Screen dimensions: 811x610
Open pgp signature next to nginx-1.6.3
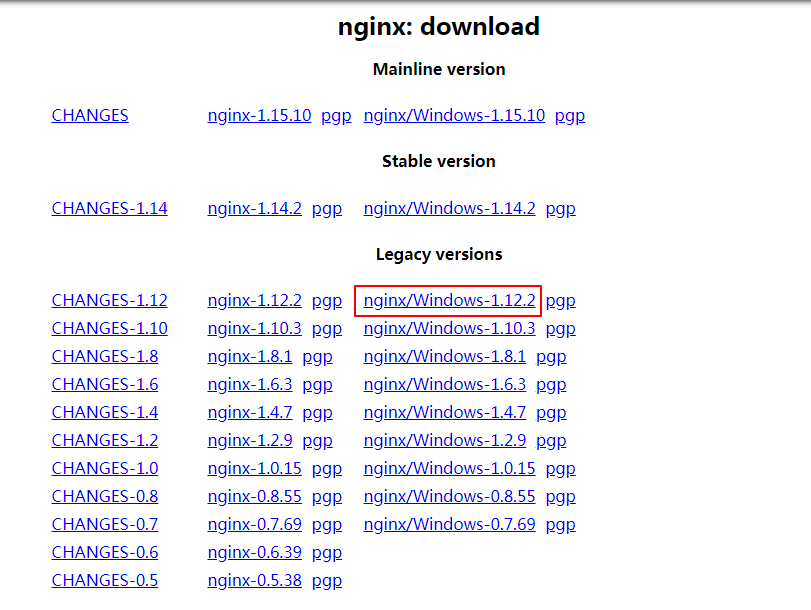(x=318, y=385)
